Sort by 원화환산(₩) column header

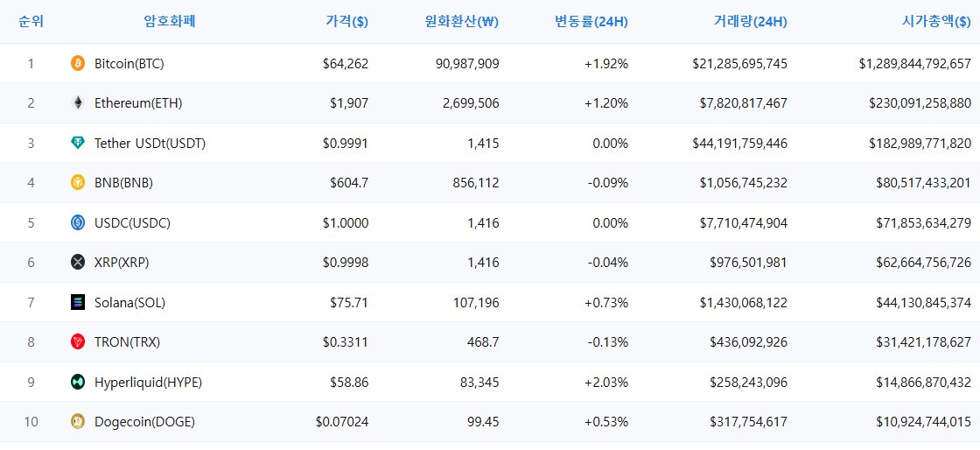(x=462, y=21)
